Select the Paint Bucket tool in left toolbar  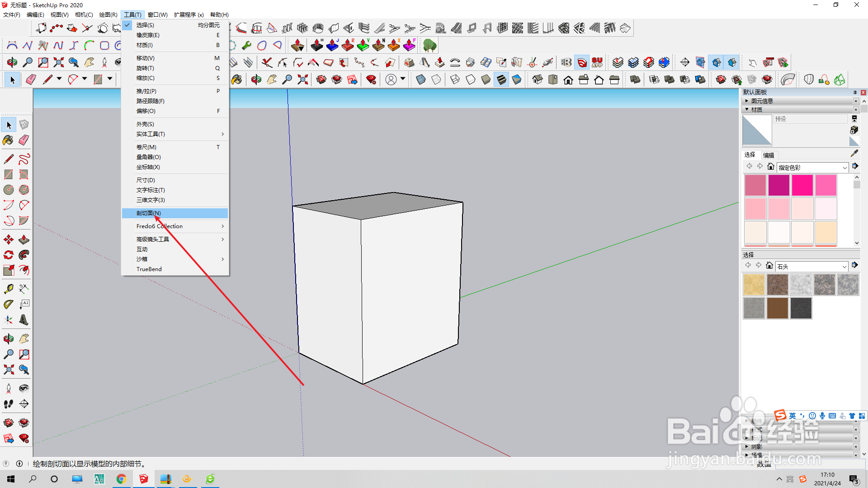pyautogui.click(x=8, y=140)
